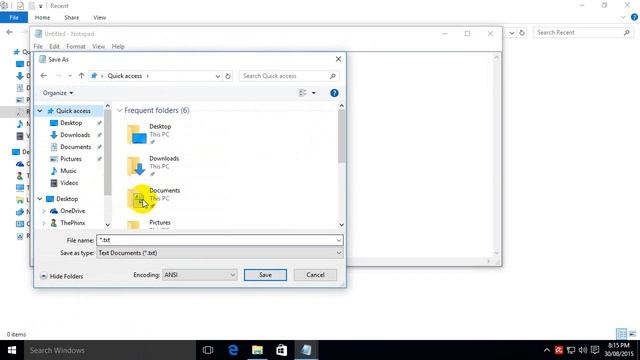This screenshot has height=360, width=640.
Task: Open the view options dropdown arrow
Action: point(313,93)
